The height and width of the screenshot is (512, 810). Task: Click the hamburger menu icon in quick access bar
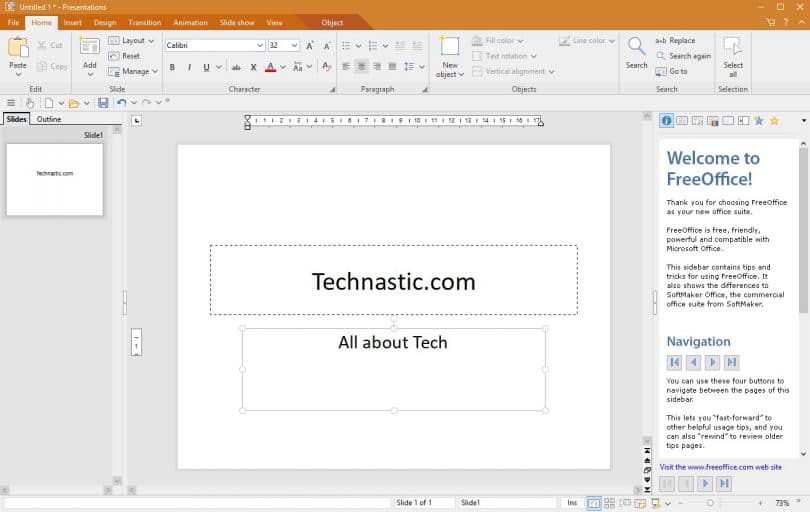pyautogui.click(x=11, y=103)
